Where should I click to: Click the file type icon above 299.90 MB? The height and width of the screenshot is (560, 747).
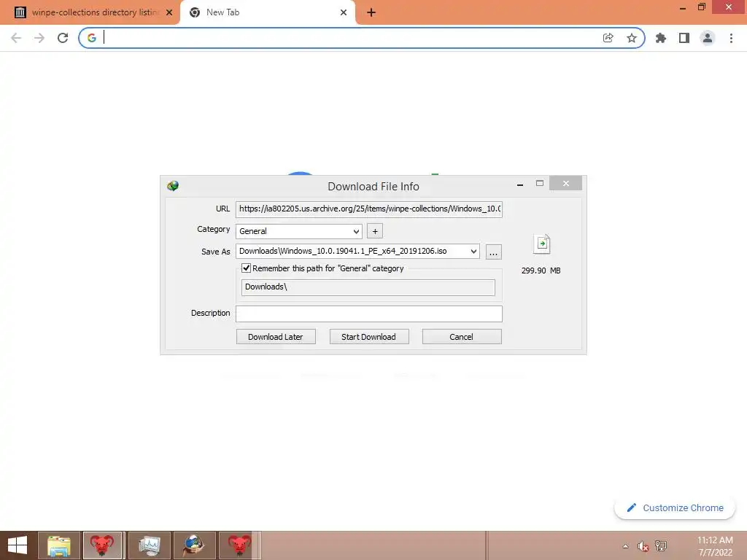click(x=542, y=244)
